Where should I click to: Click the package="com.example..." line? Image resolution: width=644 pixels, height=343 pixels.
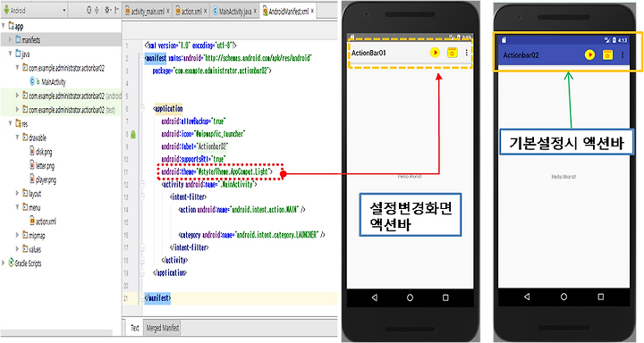point(212,71)
